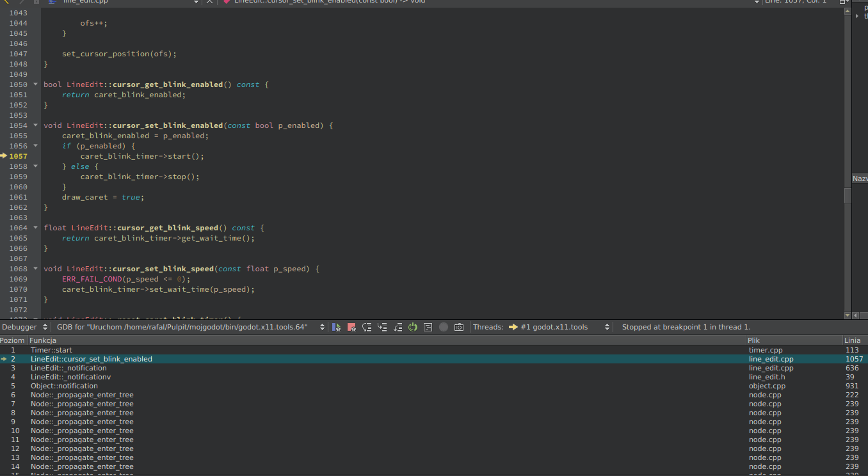
Task: Continue debugging with the Continue icon
Action: (x=337, y=327)
